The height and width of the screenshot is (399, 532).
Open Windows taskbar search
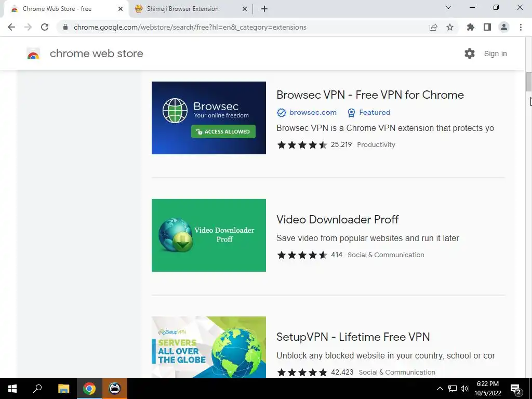coord(37,389)
